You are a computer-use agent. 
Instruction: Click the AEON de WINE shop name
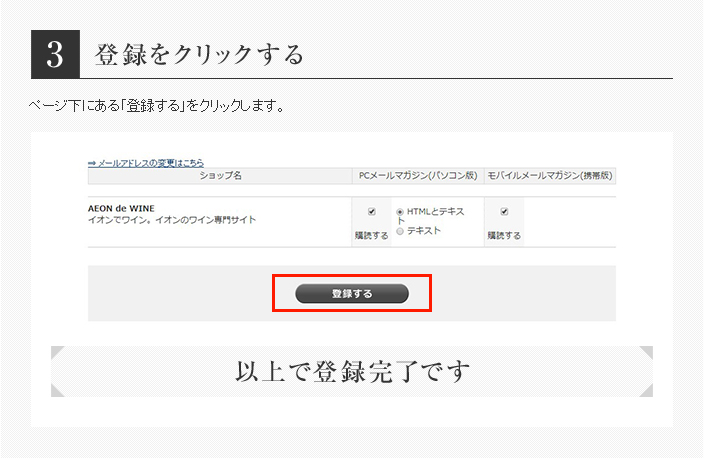pos(121,208)
